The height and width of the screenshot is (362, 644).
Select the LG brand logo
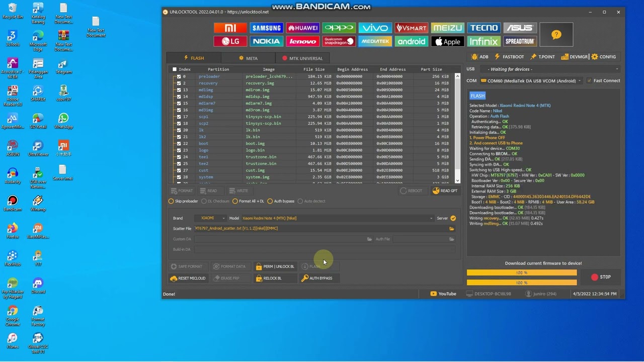[230, 42]
